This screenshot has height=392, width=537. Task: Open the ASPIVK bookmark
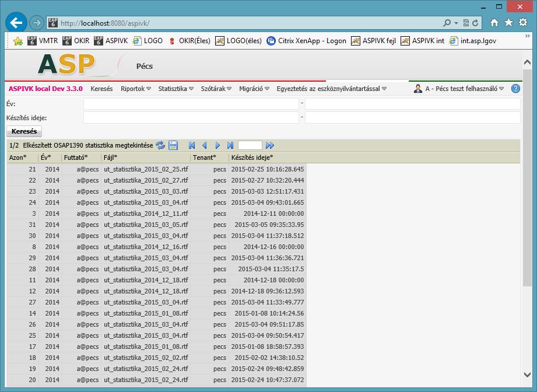click(x=111, y=41)
